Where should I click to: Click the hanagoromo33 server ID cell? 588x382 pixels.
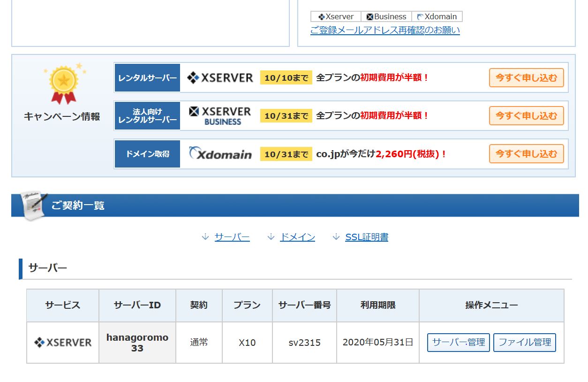[137, 343]
